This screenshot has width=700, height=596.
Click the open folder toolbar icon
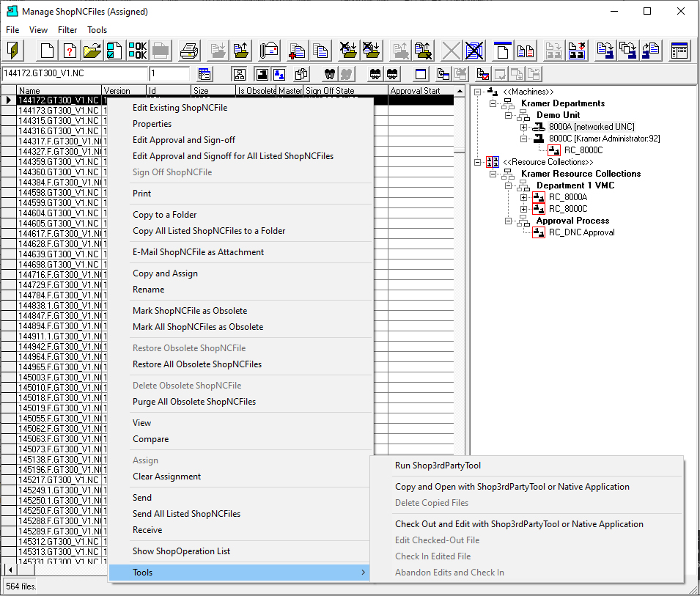click(92, 51)
